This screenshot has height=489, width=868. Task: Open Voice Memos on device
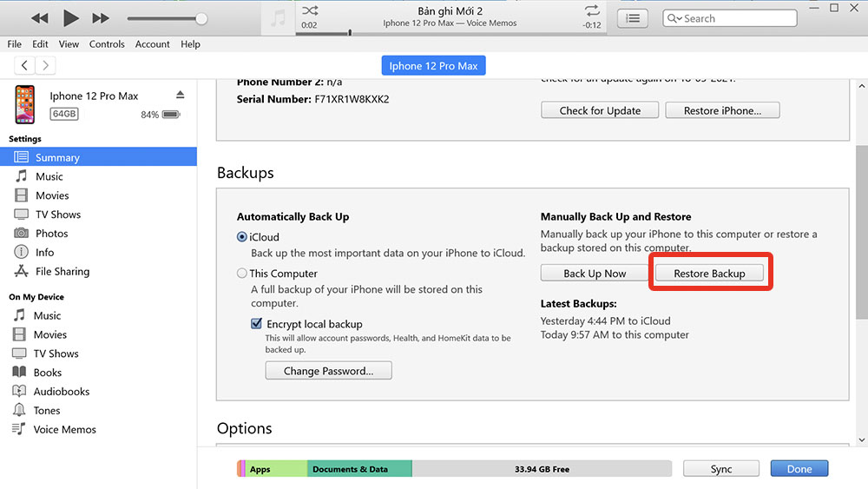click(99, 429)
